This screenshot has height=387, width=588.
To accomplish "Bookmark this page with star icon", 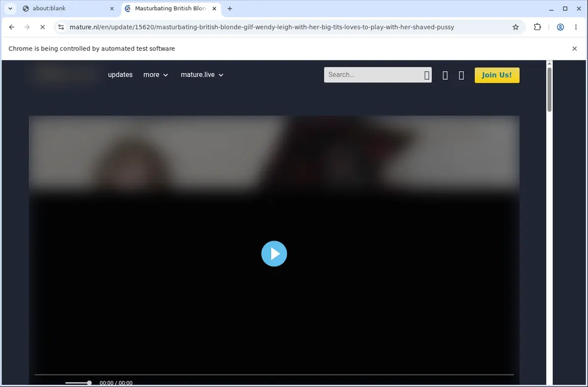I will [515, 27].
